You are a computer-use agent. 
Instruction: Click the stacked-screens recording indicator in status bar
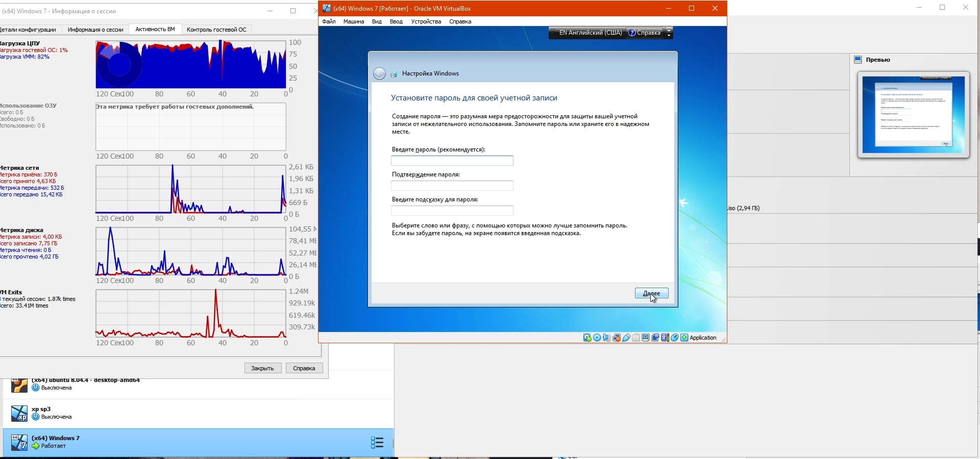click(x=655, y=338)
